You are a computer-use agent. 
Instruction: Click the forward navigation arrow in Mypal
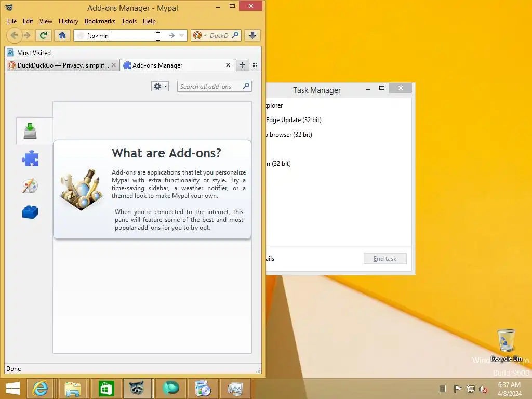tap(28, 35)
